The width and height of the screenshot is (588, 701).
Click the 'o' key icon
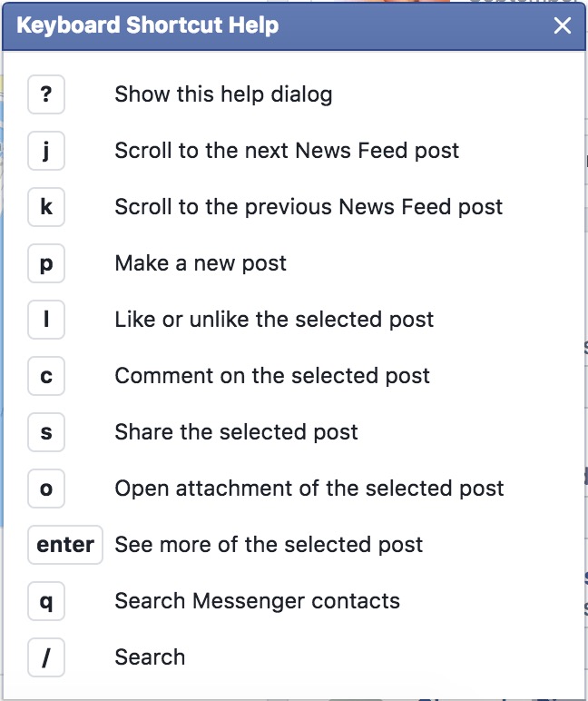(x=46, y=489)
